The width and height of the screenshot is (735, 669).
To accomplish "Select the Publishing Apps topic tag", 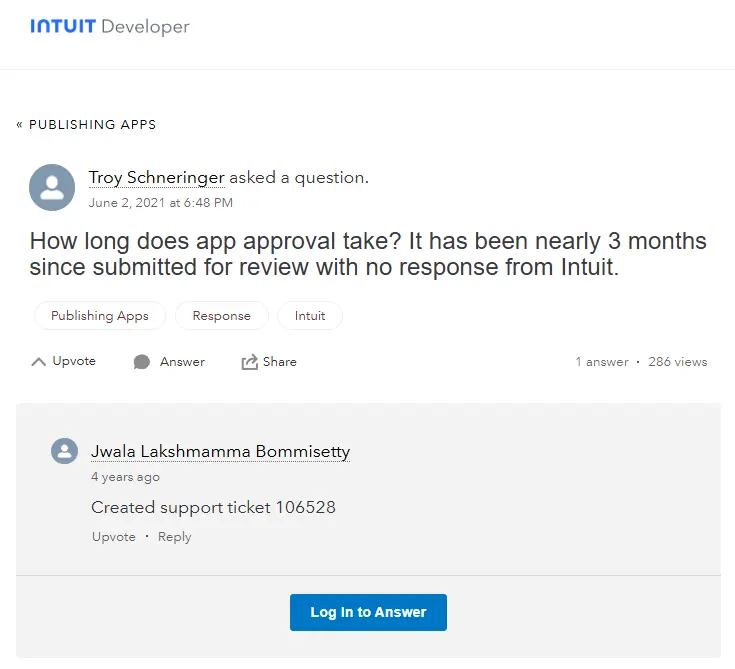I will coord(100,316).
